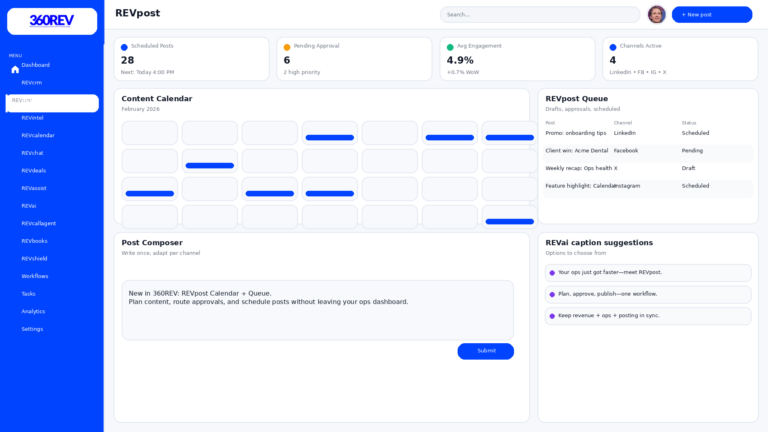The height and width of the screenshot is (432, 768).
Task: Click the Dashboard home icon in sidebar
Action: [15, 70]
